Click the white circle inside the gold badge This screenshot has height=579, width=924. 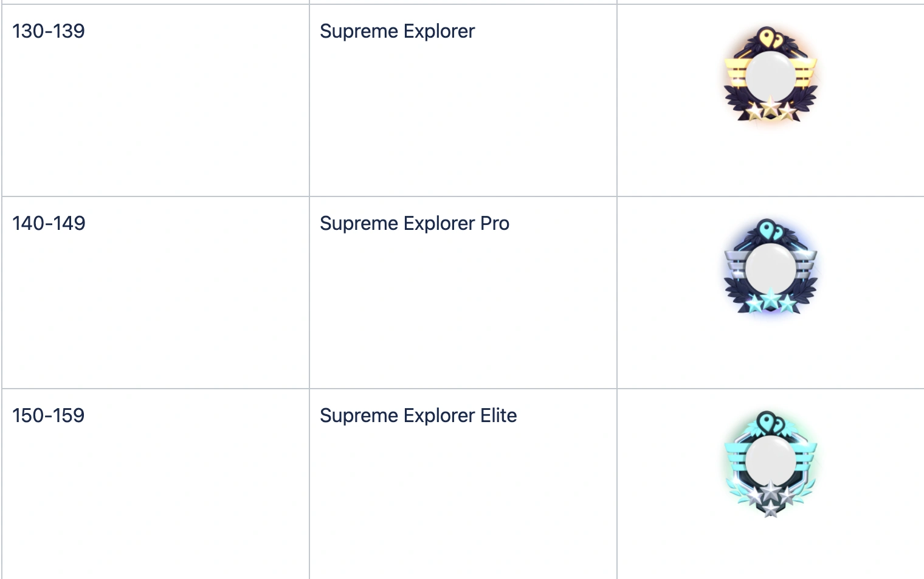click(x=770, y=75)
